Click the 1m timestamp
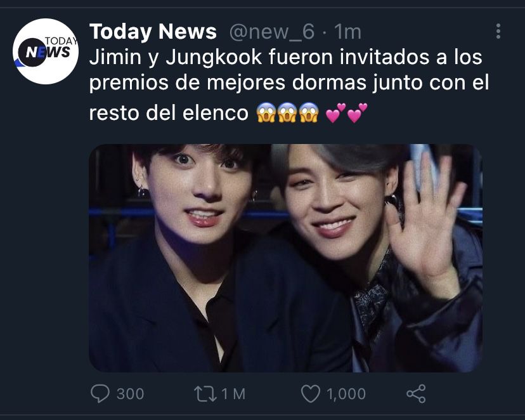The image size is (525, 420). pyautogui.click(x=347, y=32)
